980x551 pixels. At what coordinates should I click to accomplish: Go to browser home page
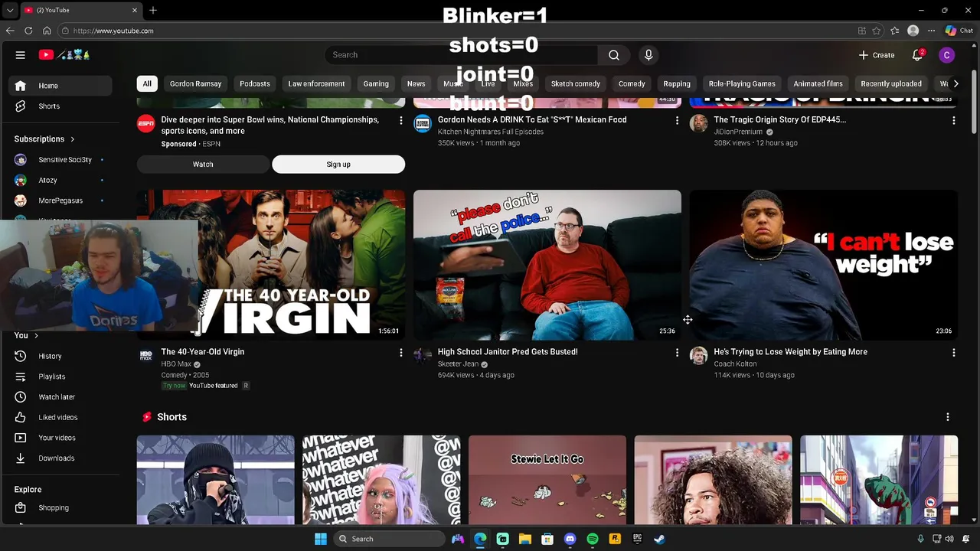[x=47, y=31]
